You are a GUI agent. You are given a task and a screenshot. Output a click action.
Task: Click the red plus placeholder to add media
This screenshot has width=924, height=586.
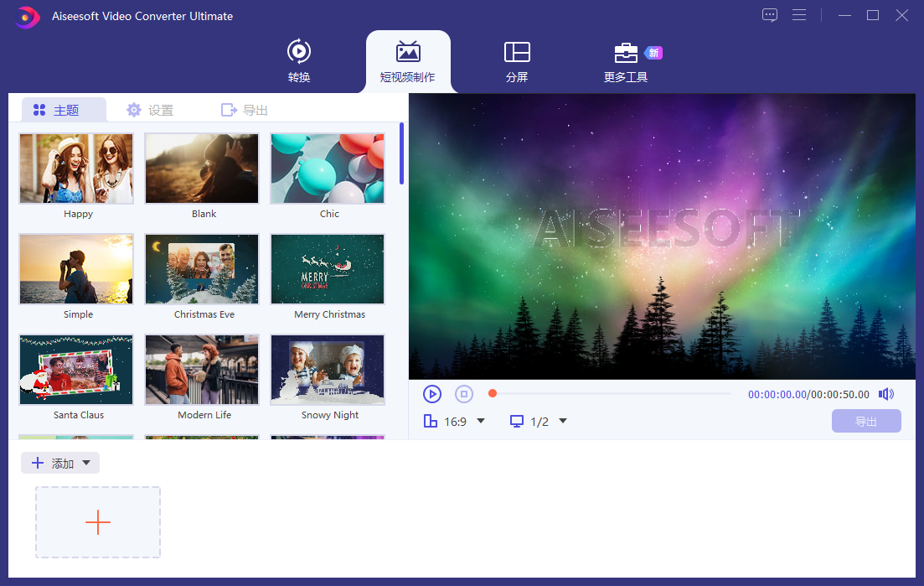pyautogui.click(x=98, y=522)
